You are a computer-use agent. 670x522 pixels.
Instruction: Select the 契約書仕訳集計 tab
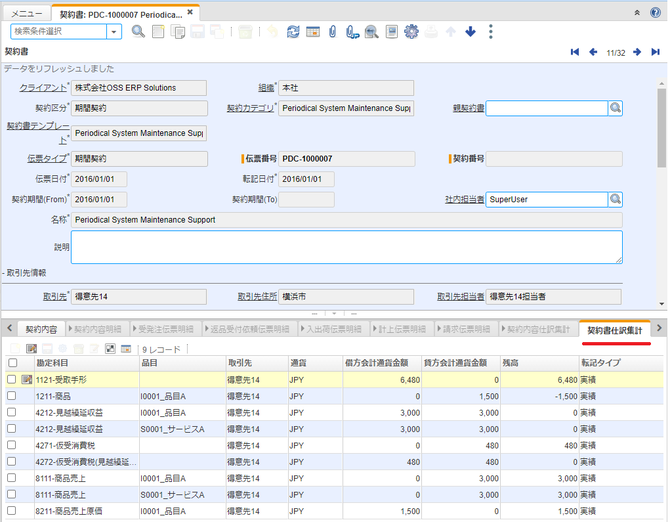click(x=614, y=330)
